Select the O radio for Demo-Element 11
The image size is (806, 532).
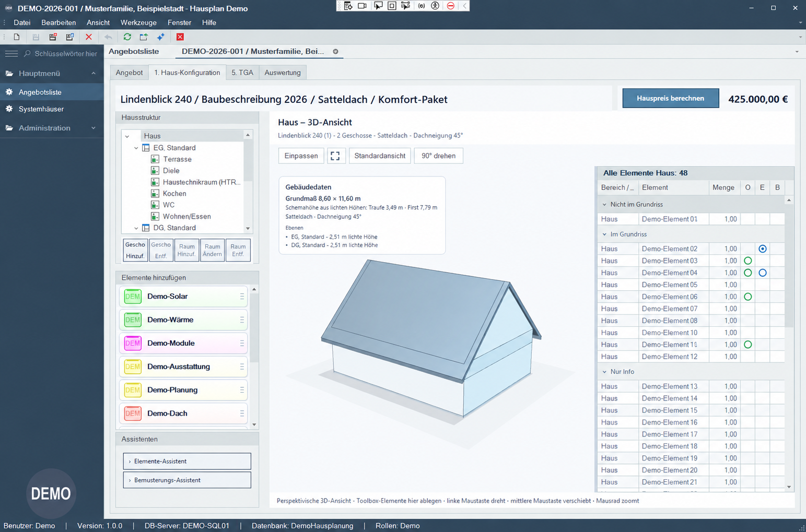point(748,345)
